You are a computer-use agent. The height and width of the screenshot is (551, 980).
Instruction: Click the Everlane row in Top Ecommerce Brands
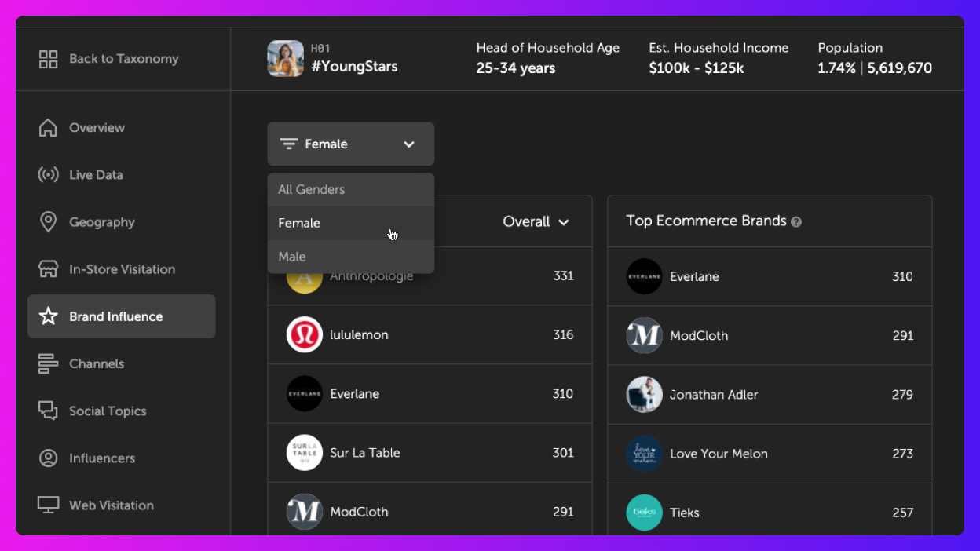[770, 276]
